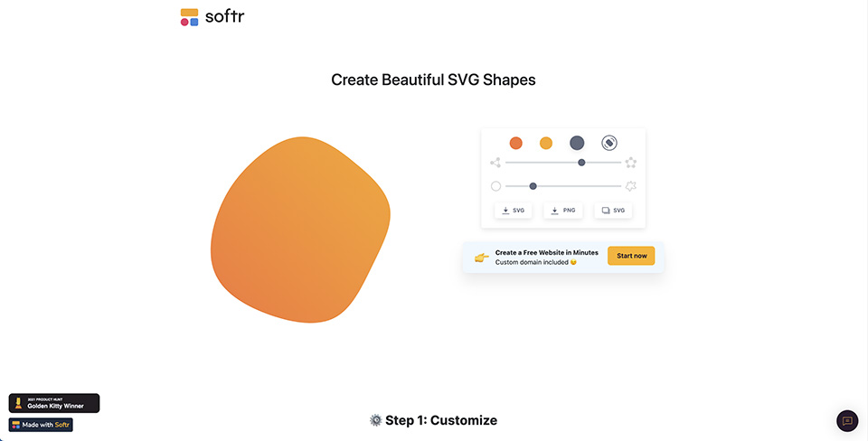Screen dimensions: 868x441
Task: Copy the SVG code to clipboard
Action: click(613, 211)
